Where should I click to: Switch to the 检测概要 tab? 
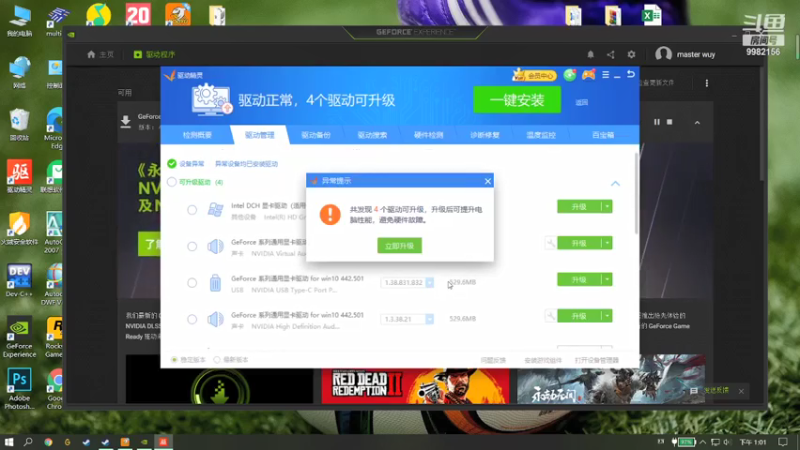(x=197, y=135)
